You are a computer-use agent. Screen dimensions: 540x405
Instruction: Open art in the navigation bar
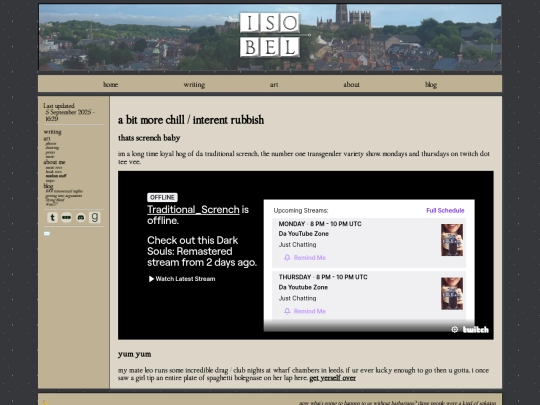274,84
